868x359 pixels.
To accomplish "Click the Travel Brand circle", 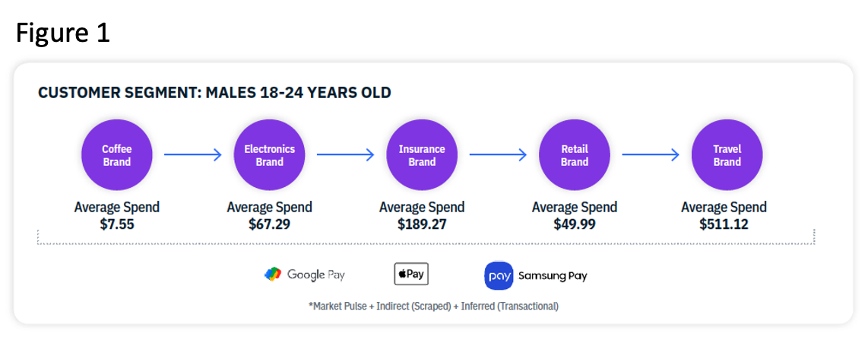I will (x=727, y=155).
